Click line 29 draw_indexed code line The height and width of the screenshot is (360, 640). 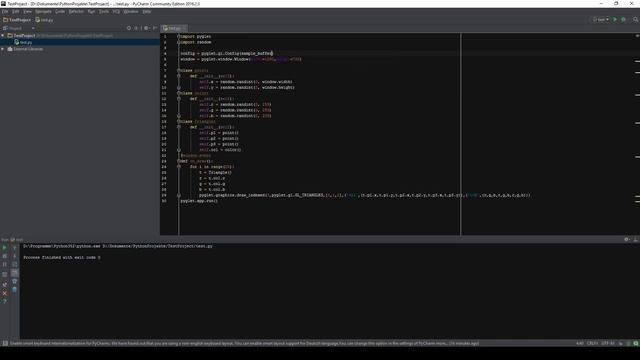pyautogui.click(x=364, y=195)
